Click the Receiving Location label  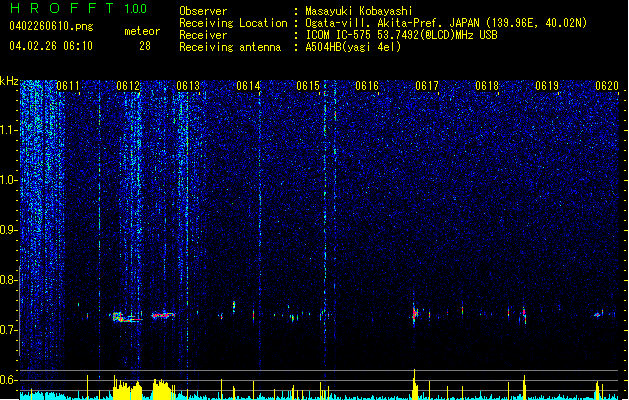tap(233, 23)
